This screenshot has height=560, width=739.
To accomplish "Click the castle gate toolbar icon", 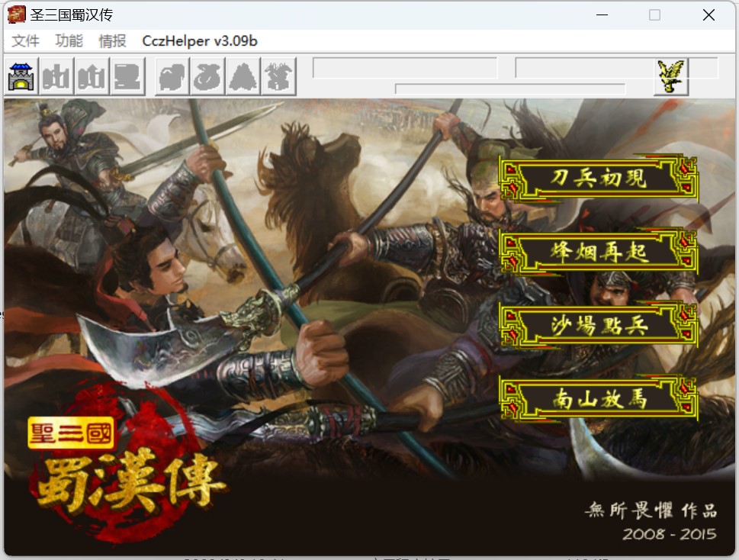I will tap(21, 76).
